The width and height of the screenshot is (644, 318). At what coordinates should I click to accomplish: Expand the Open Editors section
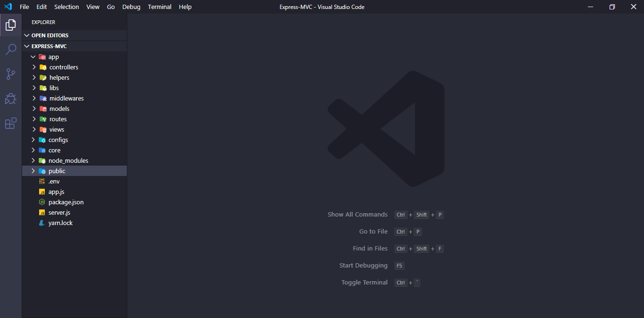point(74,35)
